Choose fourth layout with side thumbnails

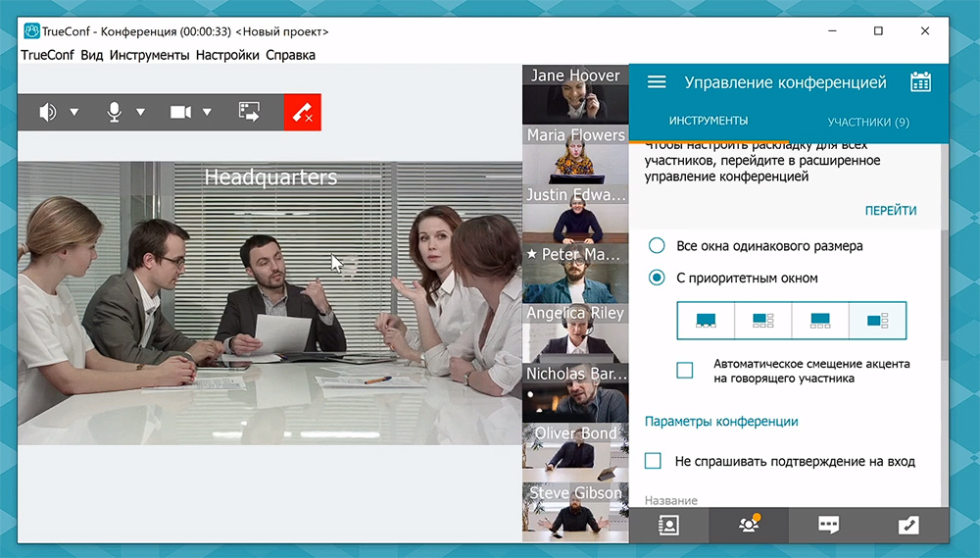pyautogui.click(x=877, y=321)
